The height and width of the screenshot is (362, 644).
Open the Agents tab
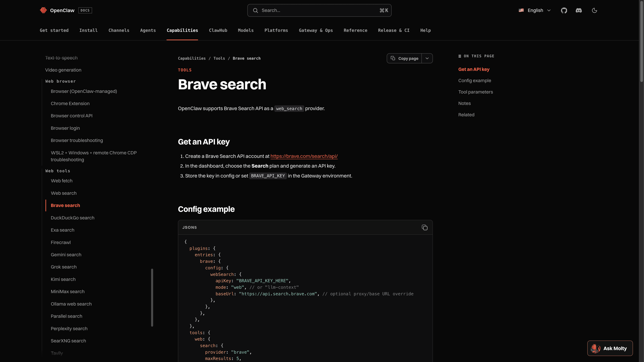click(x=148, y=30)
